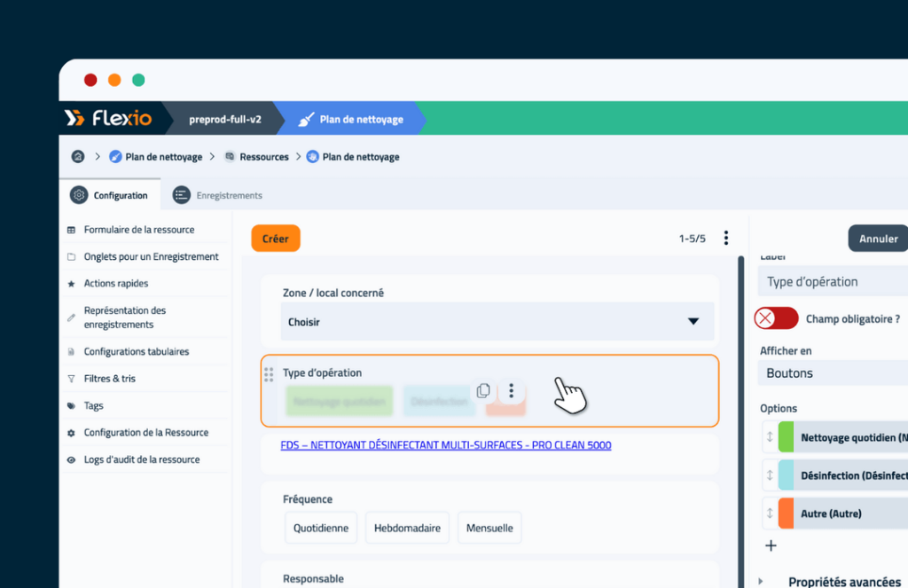Select the Configuration tab
The width and height of the screenshot is (908, 588).
point(110,195)
